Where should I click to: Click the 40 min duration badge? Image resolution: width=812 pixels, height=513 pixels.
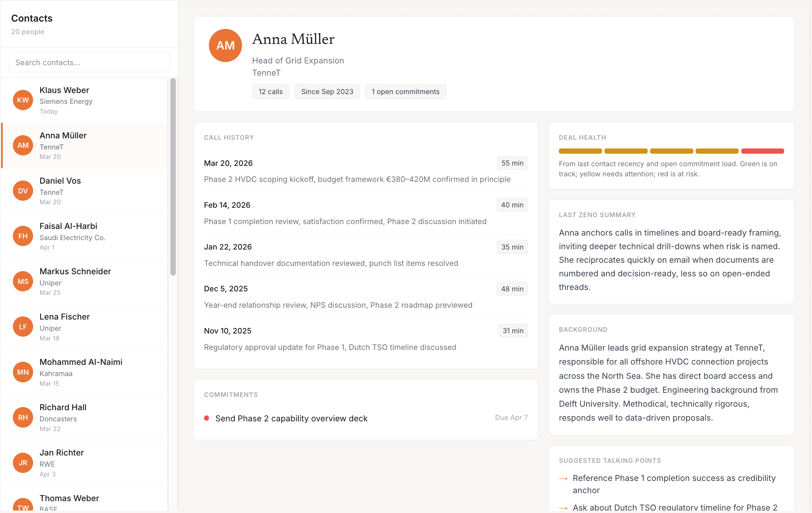[512, 205]
